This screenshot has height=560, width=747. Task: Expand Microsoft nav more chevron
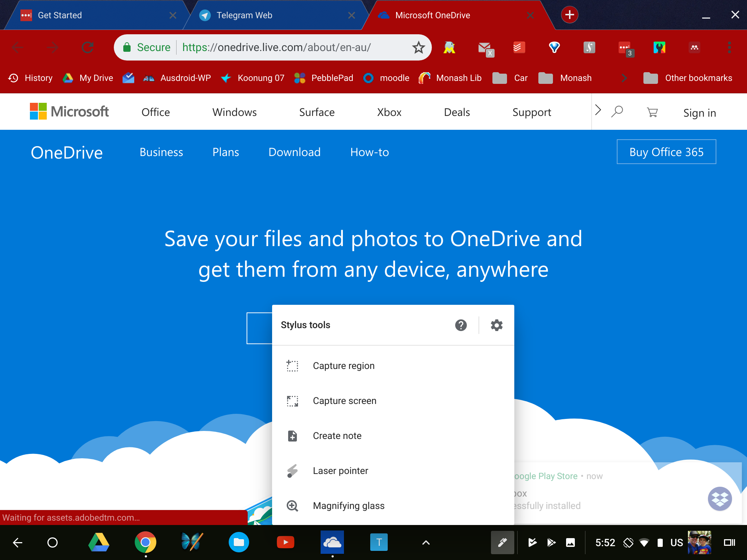pos(598,110)
